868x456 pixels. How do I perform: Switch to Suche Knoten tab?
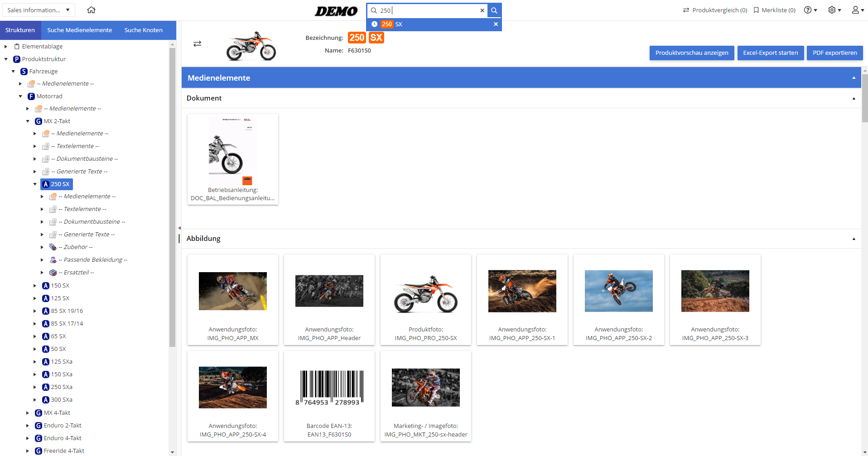tap(143, 30)
